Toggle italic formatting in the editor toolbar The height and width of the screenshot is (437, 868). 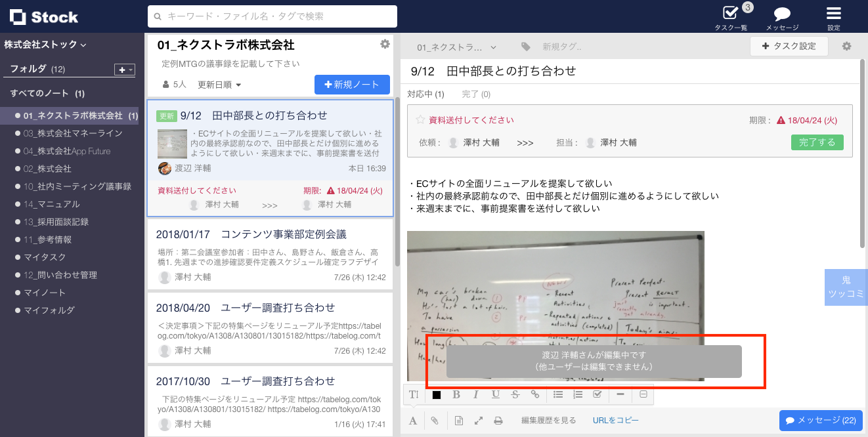click(x=476, y=394)
